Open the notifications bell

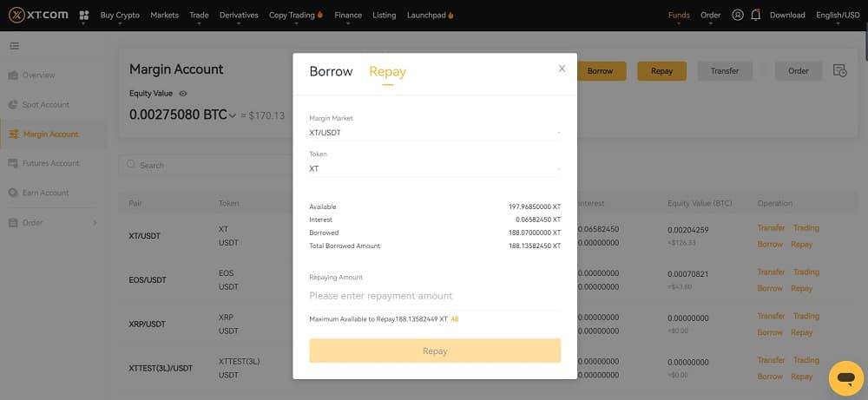pyautogui.click(x=756, y=15)
